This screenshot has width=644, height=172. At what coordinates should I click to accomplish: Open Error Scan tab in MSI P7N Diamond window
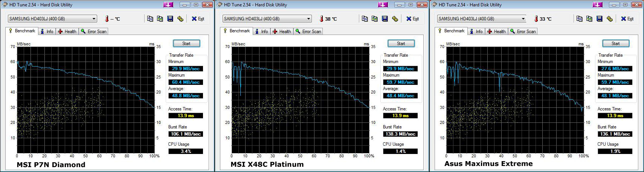tap(94, 32)
